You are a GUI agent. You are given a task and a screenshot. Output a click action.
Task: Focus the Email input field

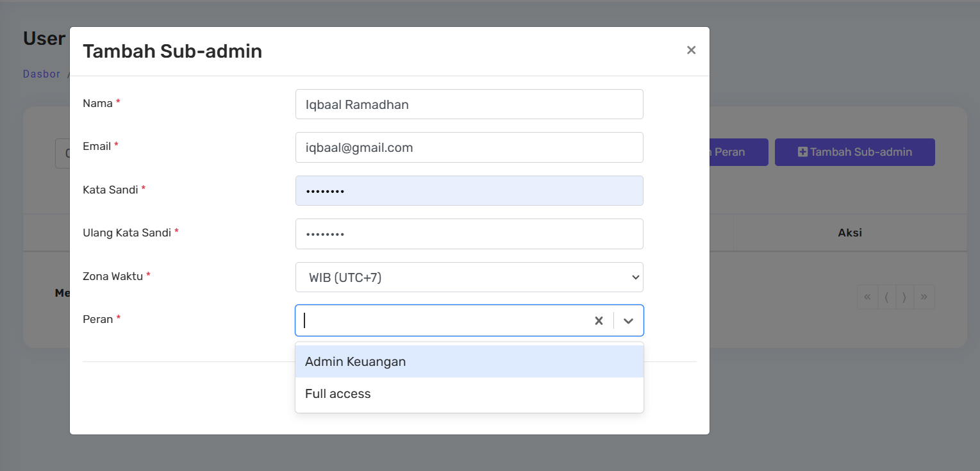[469, 147]
